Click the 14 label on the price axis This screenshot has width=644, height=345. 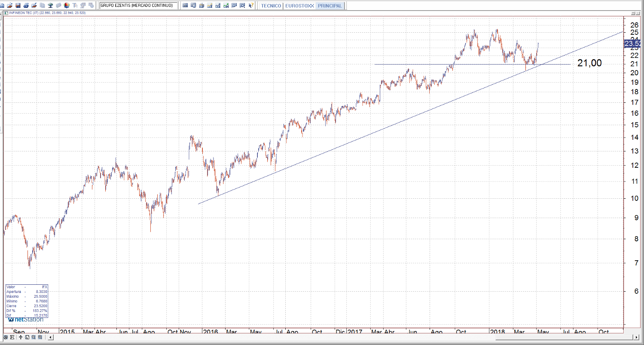[x=634, y=138]
